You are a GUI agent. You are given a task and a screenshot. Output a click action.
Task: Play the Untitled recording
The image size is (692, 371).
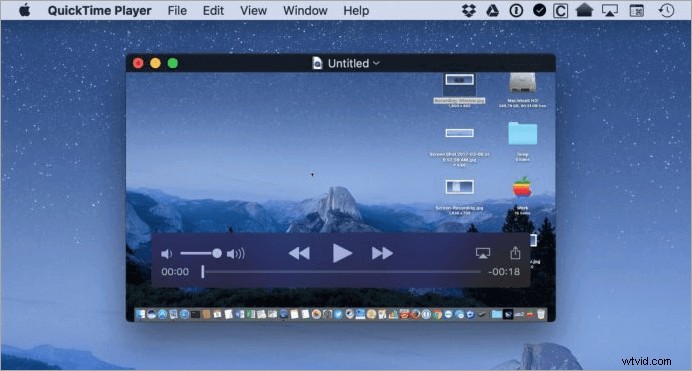point(342,253)
